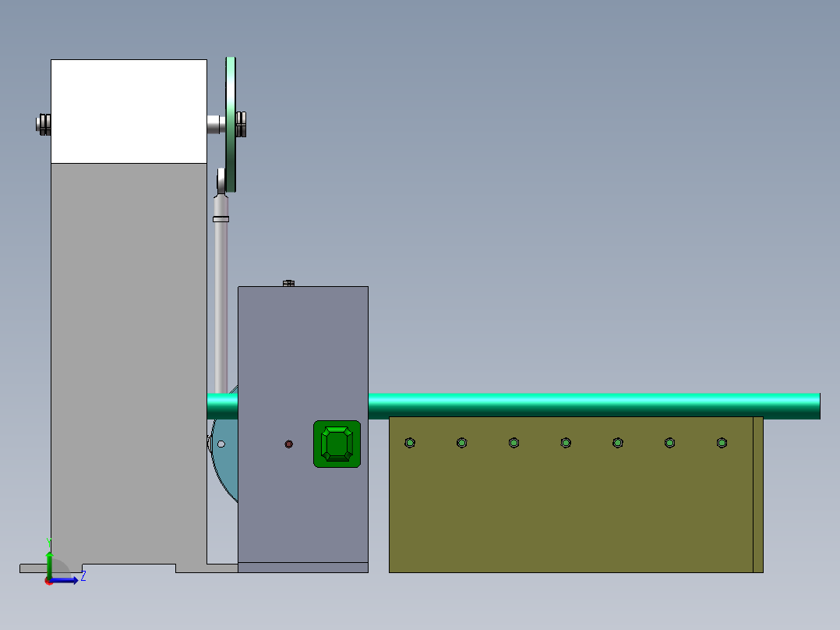Select the Y label above the triad

pyautogui.click(x=49, y=540)
